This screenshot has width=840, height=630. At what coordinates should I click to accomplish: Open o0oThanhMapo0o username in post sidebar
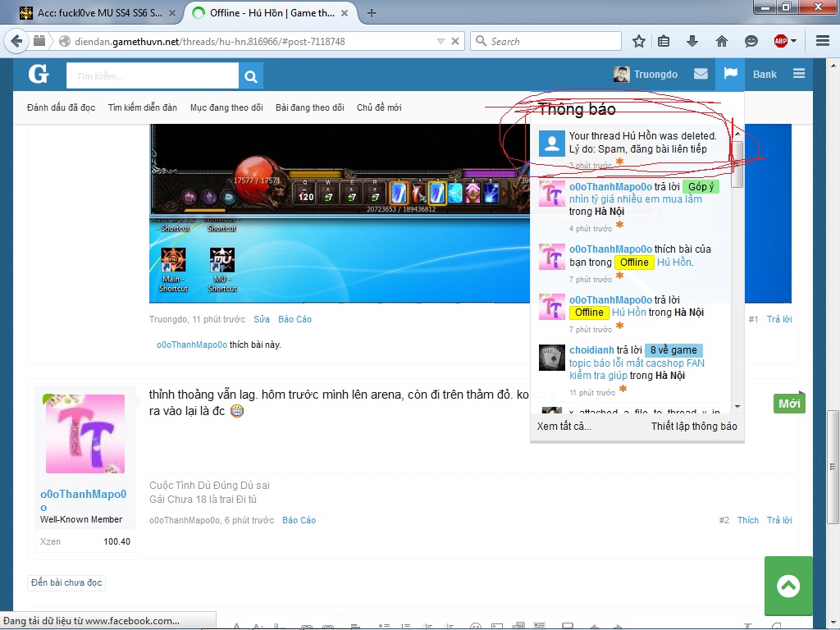click(83, 500)
